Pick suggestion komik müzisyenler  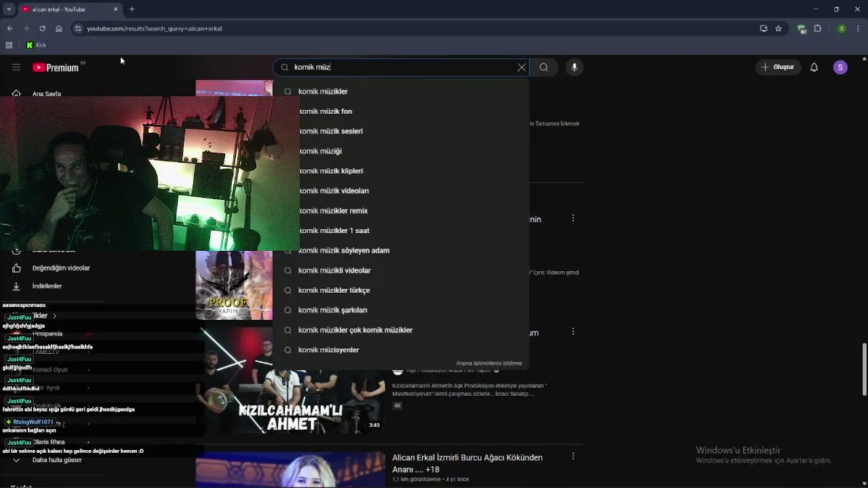point(401,350)
